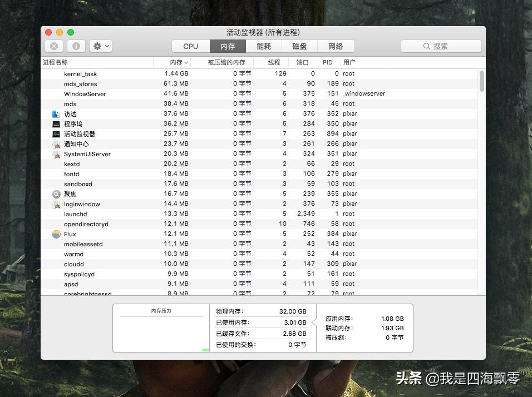532x397 pixels.
Task: Click the Flux app icon
Action: coord(55,234)
